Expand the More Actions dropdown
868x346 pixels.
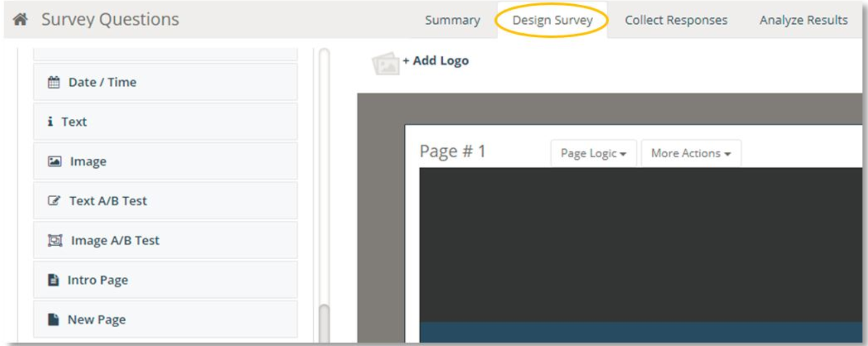pyautogui.click(x=691, y=153)
